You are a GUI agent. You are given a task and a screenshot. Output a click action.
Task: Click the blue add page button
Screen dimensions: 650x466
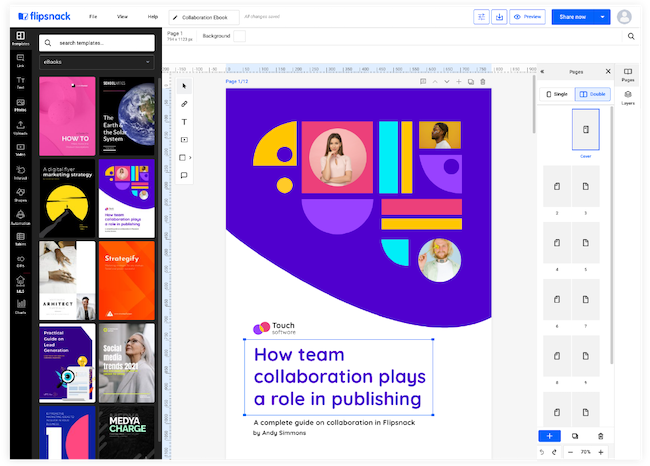[549, 436]
